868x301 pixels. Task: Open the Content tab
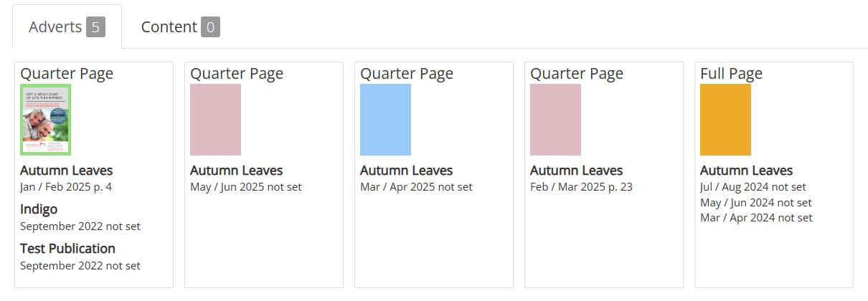180,27
